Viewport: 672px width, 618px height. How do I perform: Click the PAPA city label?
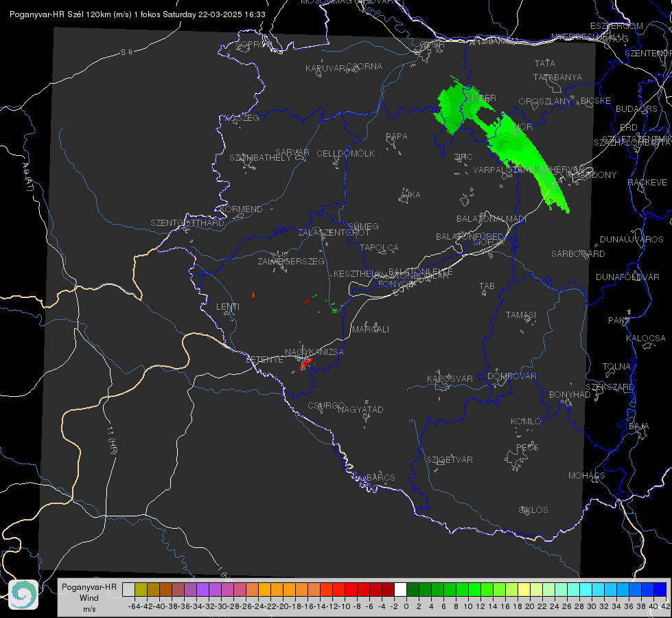397,137
